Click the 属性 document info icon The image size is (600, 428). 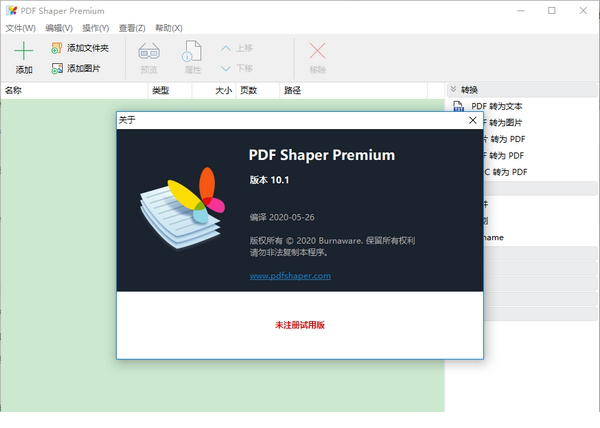pyautogui.click(x=192, y=51)
